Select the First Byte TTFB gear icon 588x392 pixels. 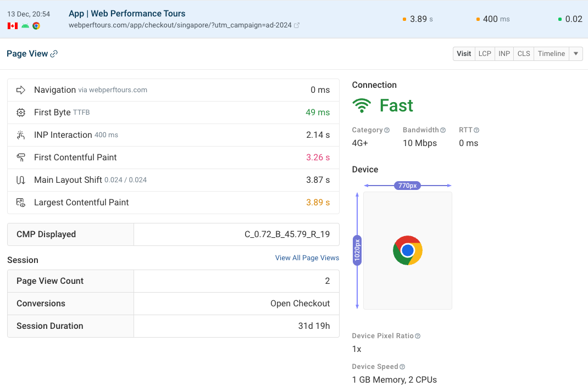tap(20, 112)
